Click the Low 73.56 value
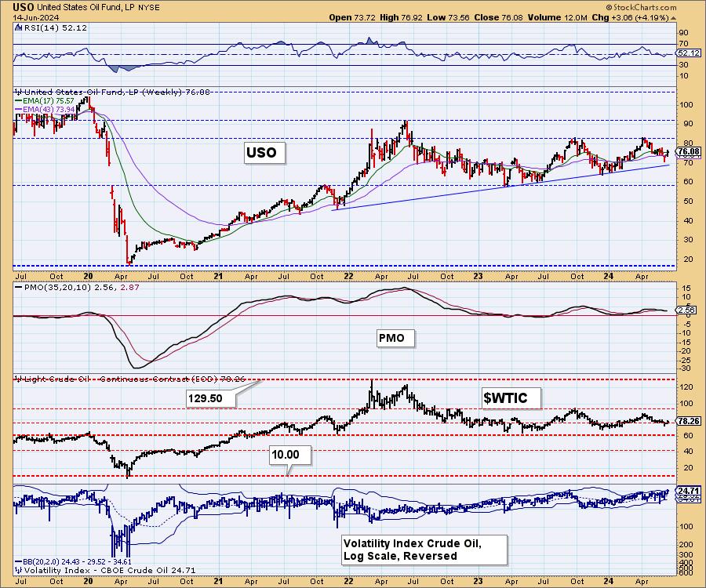This screenshot has width=706, height=588. tap(447, 17)
